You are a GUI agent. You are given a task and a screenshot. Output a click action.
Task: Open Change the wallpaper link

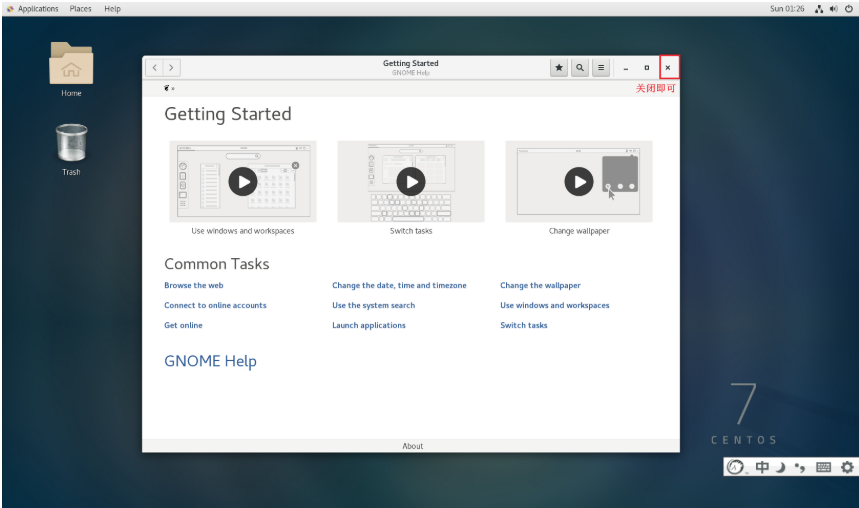540,286
